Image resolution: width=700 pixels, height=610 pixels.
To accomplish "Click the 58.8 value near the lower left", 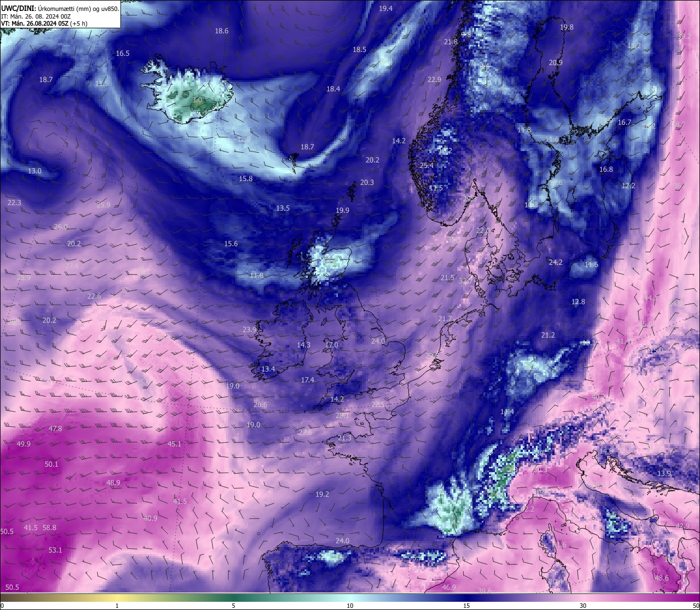I will [x=50, y=528].
